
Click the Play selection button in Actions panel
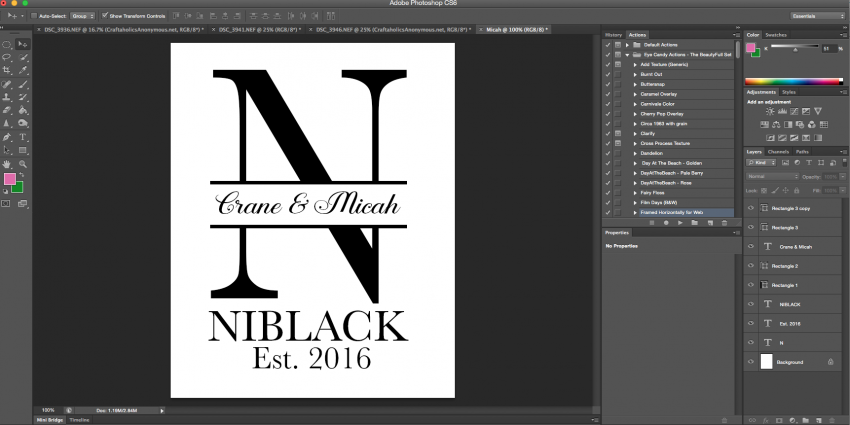click(678, 222)
